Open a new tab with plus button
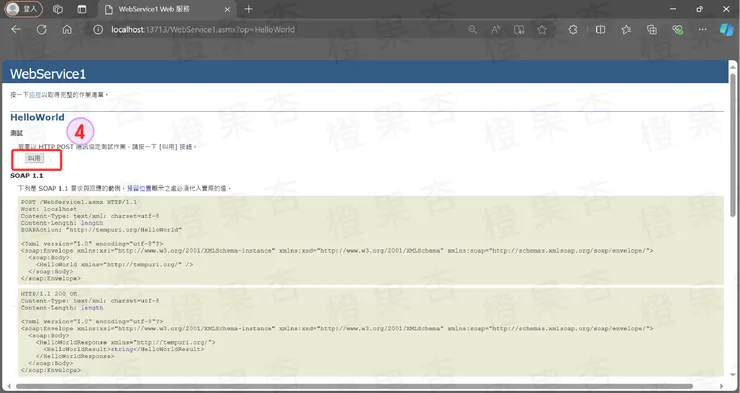The width and height of the screenshot is (740, 393). point(248,9)
